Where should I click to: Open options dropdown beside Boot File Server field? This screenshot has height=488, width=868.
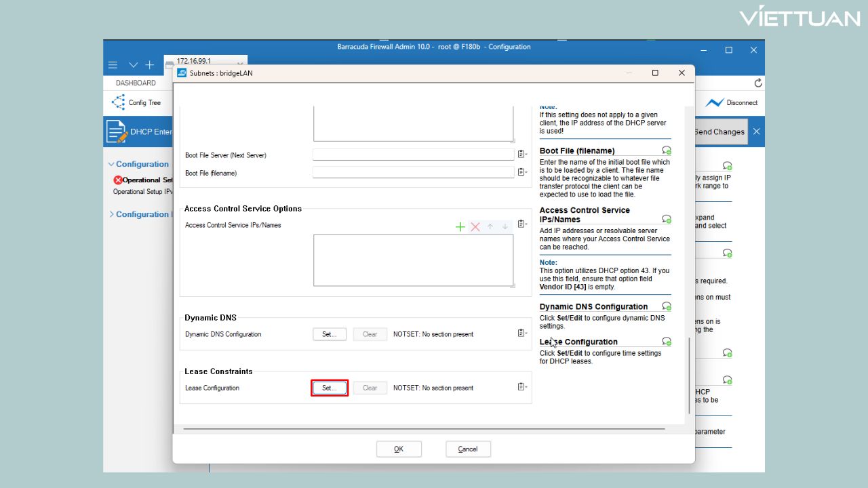(x=522, y=155)
